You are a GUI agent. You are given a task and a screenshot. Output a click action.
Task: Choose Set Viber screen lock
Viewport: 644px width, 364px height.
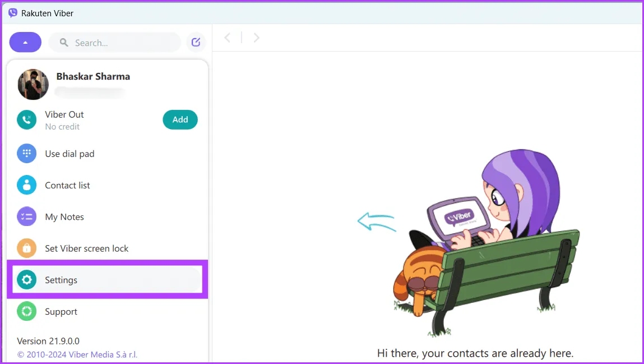pyautogui.click(x=87, y=248)
